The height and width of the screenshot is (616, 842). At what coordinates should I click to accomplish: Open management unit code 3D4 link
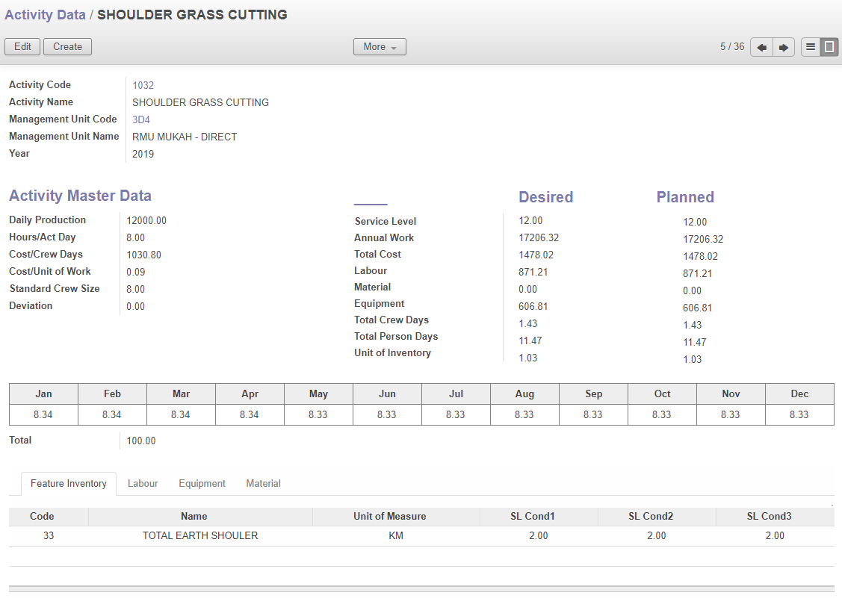tap(141, 119)
